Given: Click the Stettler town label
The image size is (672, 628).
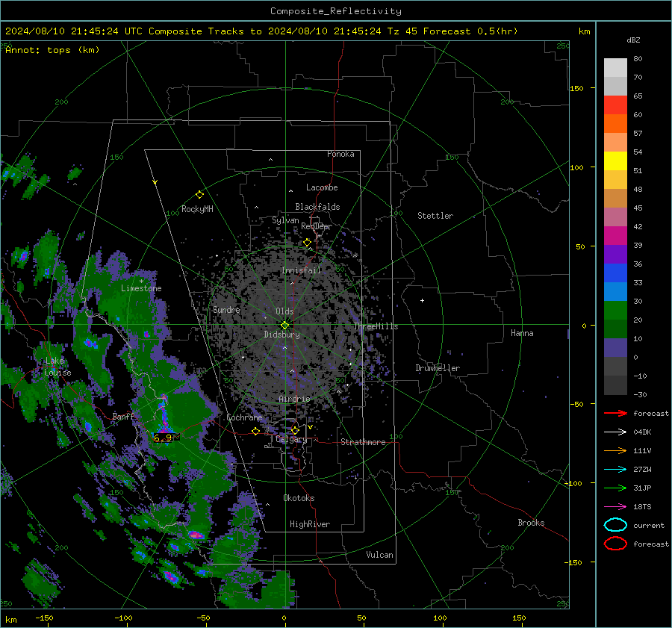Looking at the screenshot, I should (435, 216).
